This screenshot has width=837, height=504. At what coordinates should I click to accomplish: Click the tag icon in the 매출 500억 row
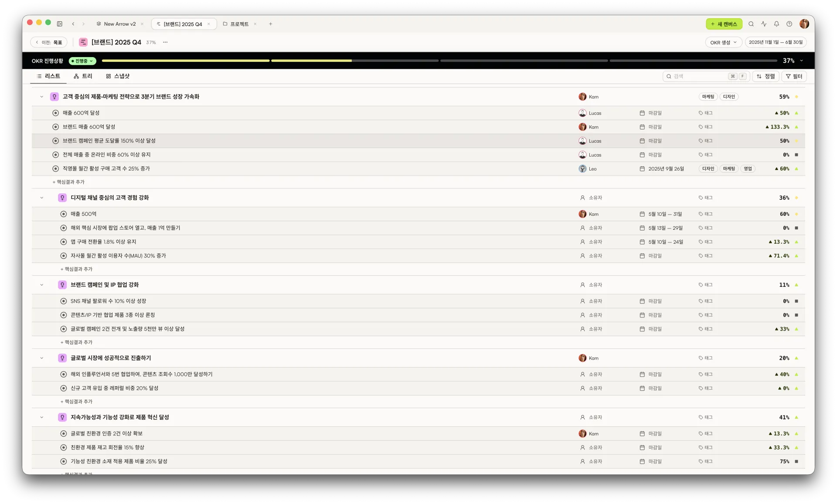click(x=701, y=214)
